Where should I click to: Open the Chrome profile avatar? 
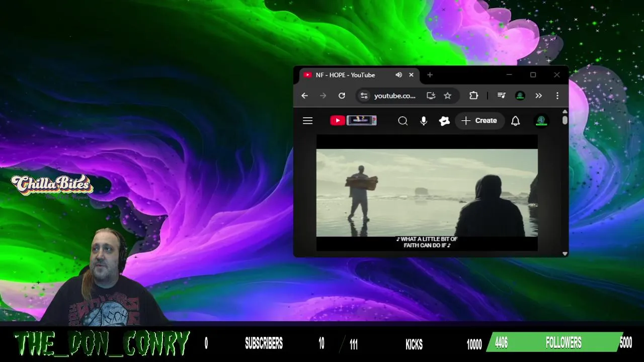(520, 96)
